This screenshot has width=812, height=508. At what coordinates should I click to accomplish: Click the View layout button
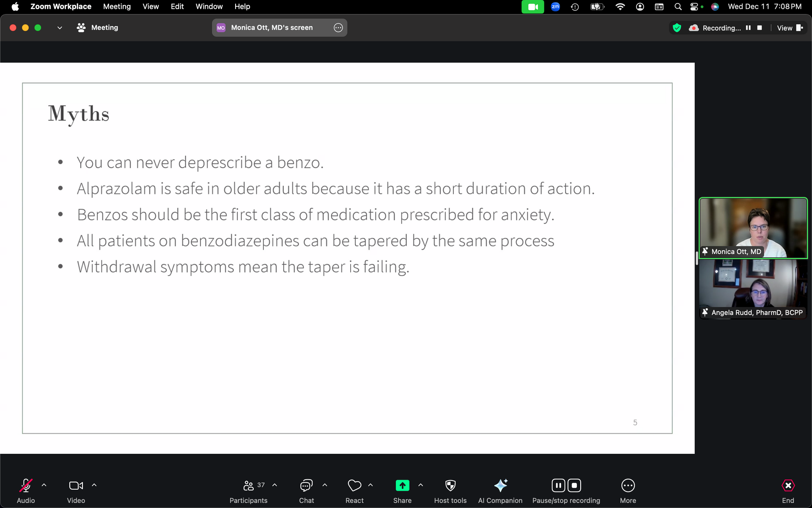click(x=789, y=28)
